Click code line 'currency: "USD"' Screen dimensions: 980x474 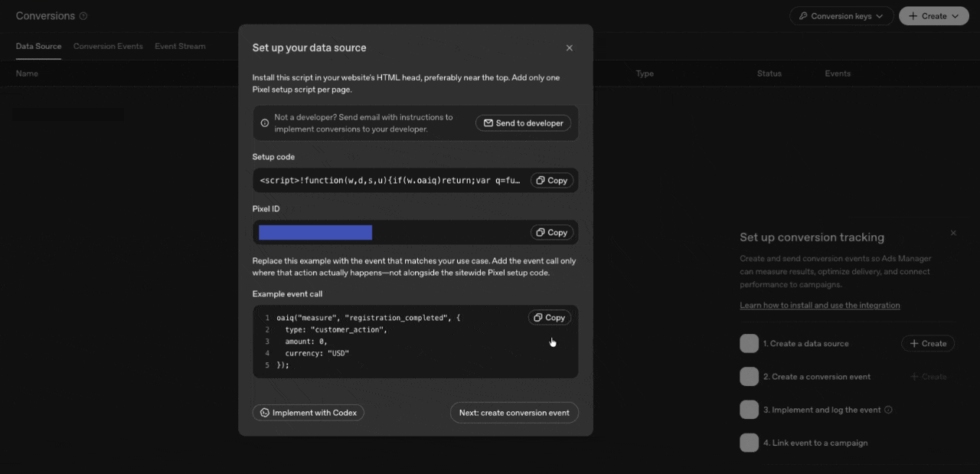[317, 354]
